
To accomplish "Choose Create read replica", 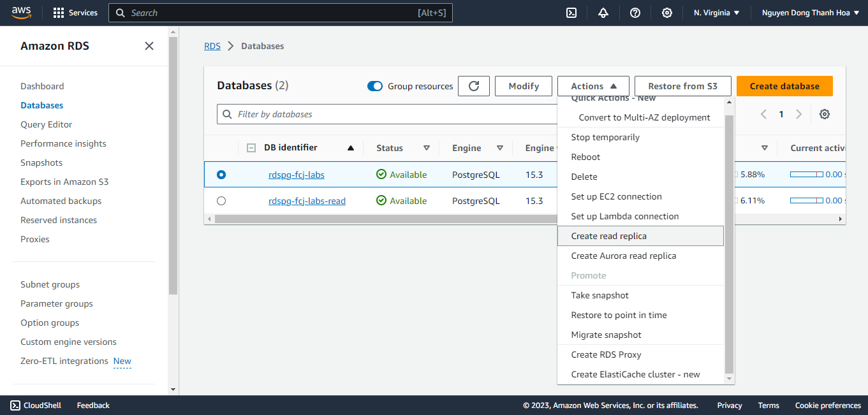I will (641, 236).
